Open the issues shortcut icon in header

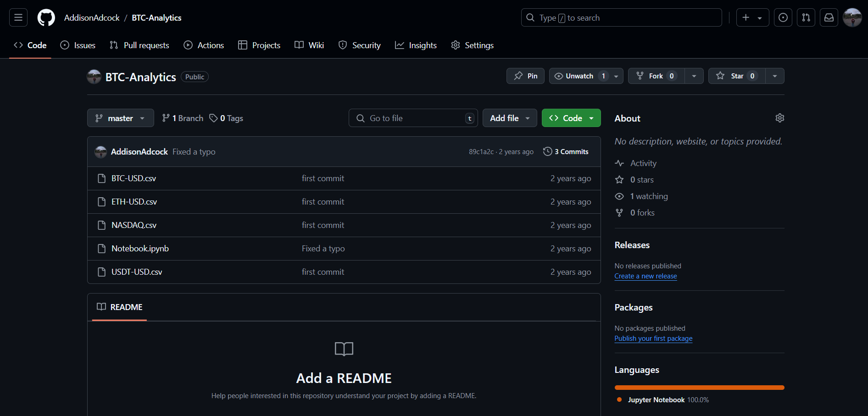coord(783,17)
